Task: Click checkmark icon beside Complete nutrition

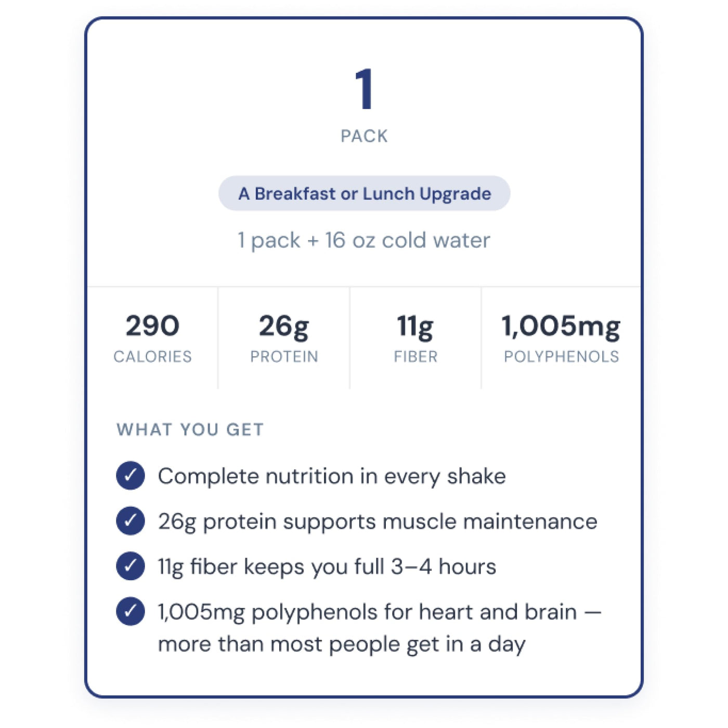Action: (x=131, y=475)
